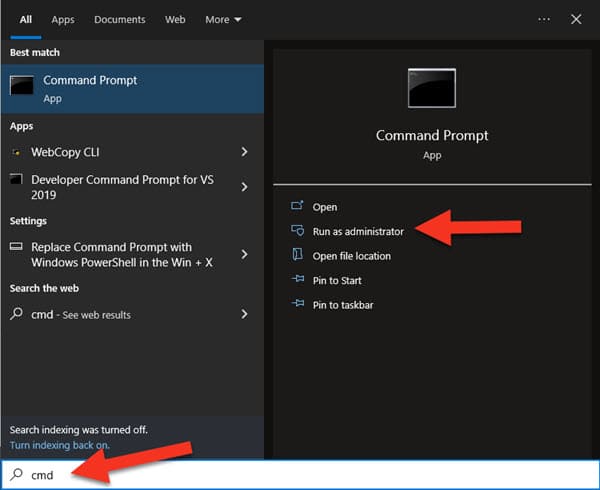Viewport: 600px width, 490px height.
Task: Switch to the All tab
Action: (26, 20)
